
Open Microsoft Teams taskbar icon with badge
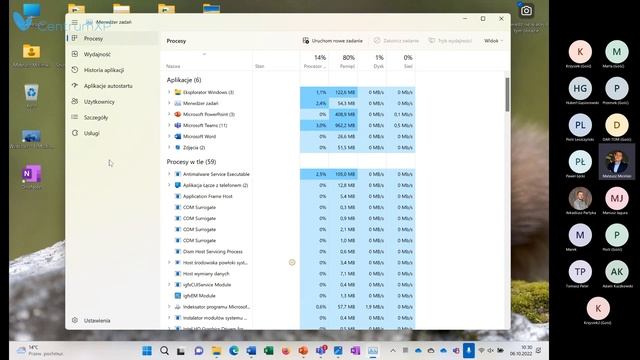point(321,350)
